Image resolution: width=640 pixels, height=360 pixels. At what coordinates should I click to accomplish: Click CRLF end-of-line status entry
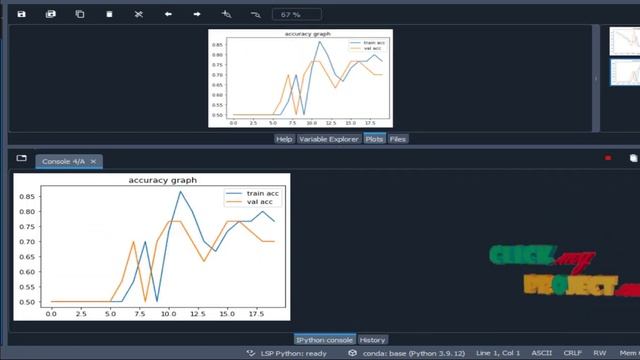(x=573, y=353)
